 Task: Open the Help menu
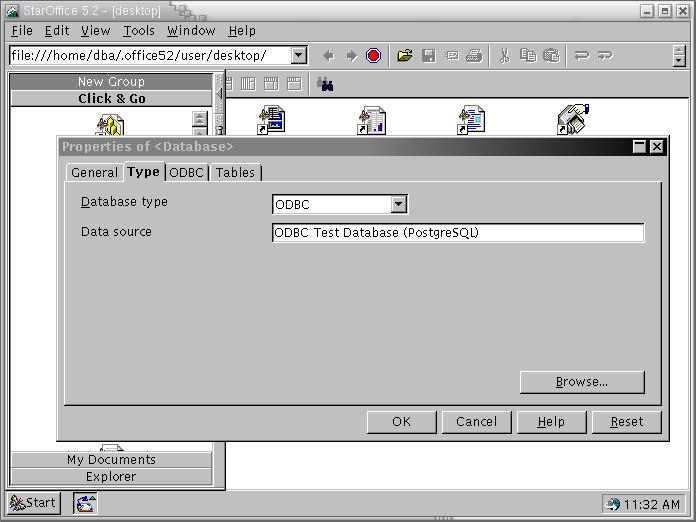tap(242, 31)
